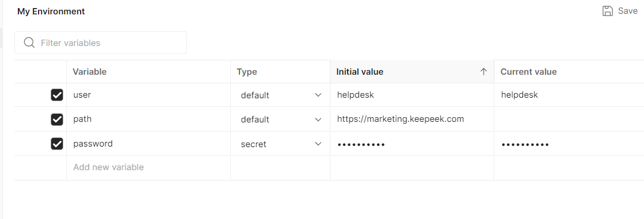Select the password current value cell
The width and height of the screenshot is (644, 219).
(x=569, y=144)
